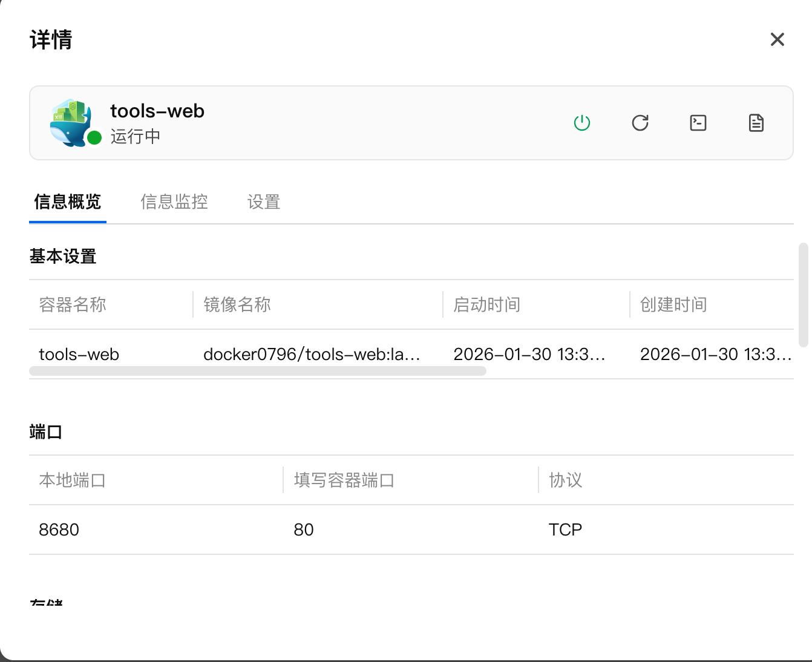Click the green running status dot
The width and height of the screenshot is (812, 662).
(x=94, y=138)
